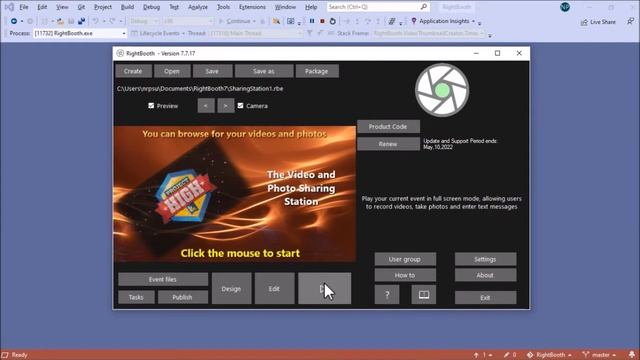Pause debugging in Visual Studio toolbar
The height and width of the screenshot is (360, 640).
click(312, 21)
